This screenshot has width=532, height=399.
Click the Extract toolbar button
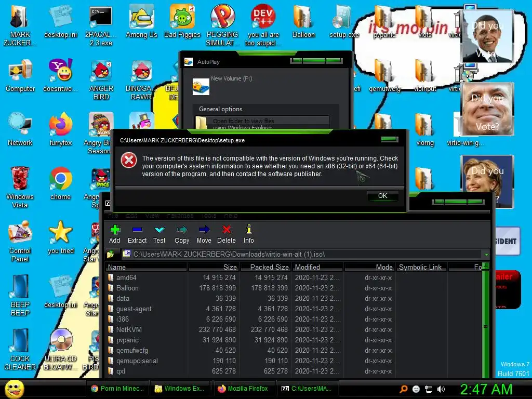(137, 234)
